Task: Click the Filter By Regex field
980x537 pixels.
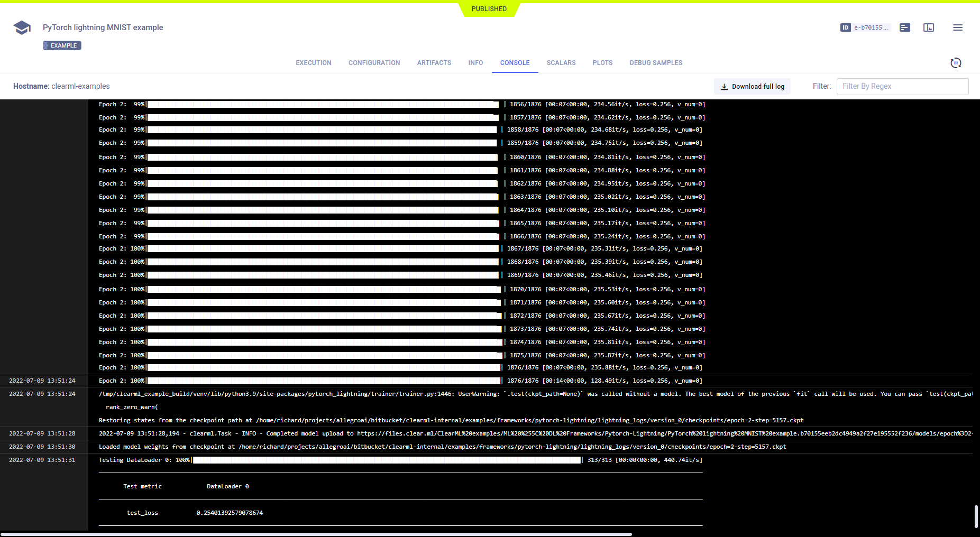Action: 902,87
